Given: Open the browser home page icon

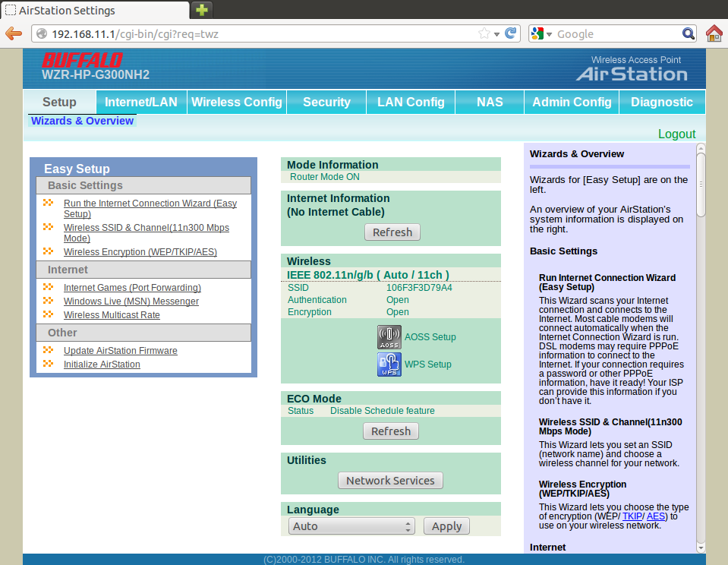Looking at the screenshot, I should (714, 33).
